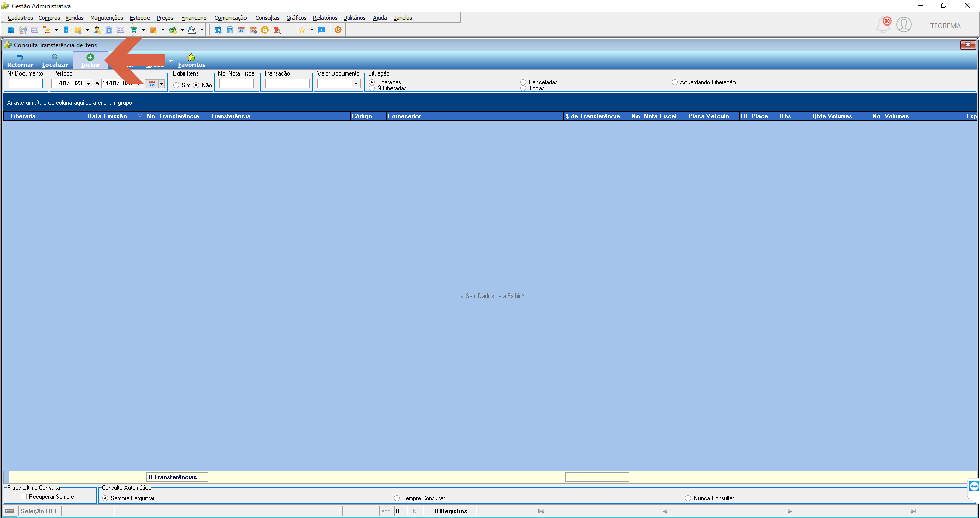Image resolution: width=980 pixels, height=518 pixels.
Task: Open the calculator icon
Action: [230, 30]
